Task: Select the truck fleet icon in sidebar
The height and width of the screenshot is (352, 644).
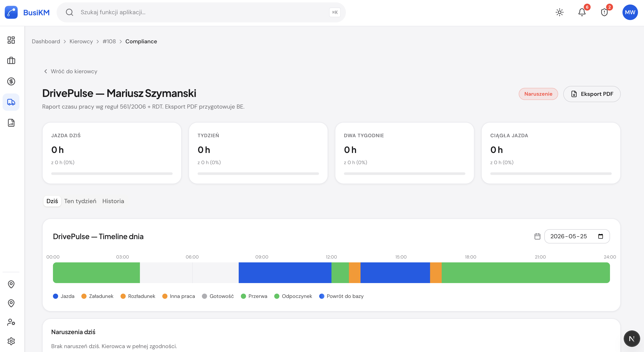Action: (11, 102)
